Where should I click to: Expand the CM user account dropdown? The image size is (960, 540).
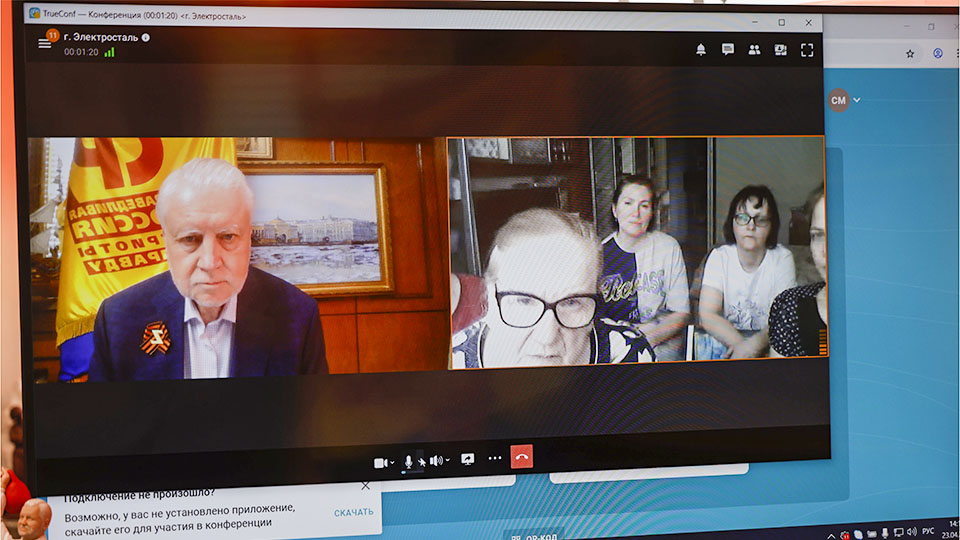click(x=857, y=100)
